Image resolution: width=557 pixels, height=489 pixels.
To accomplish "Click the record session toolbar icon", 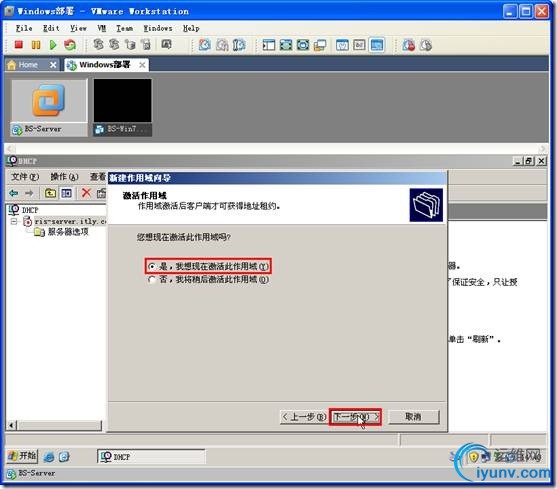I will pos(409,45).
